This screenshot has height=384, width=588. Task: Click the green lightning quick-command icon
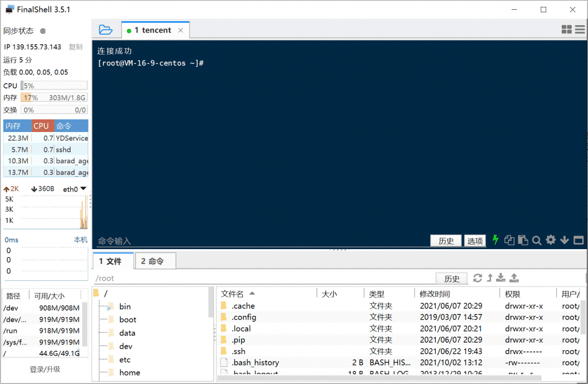(x=496, y=241)
